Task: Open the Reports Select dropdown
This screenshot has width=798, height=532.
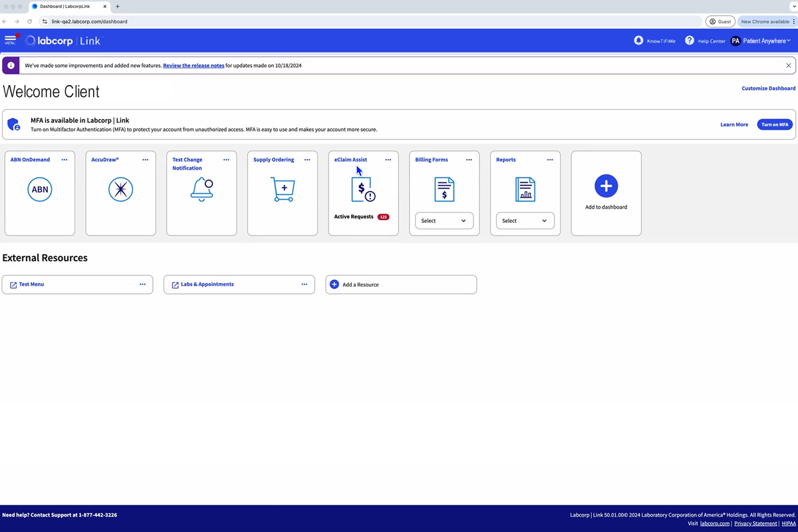Action: tap(525, 220)
